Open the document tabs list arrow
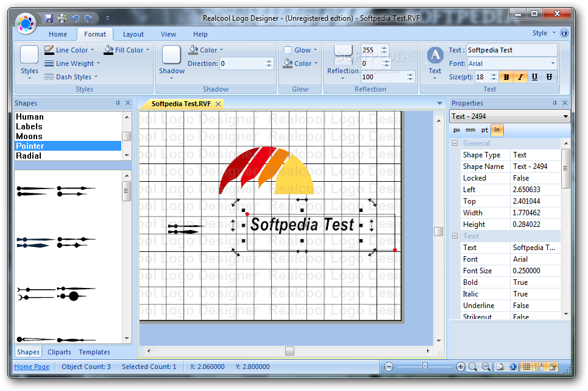The image size is (588, 391). point(439,103)
